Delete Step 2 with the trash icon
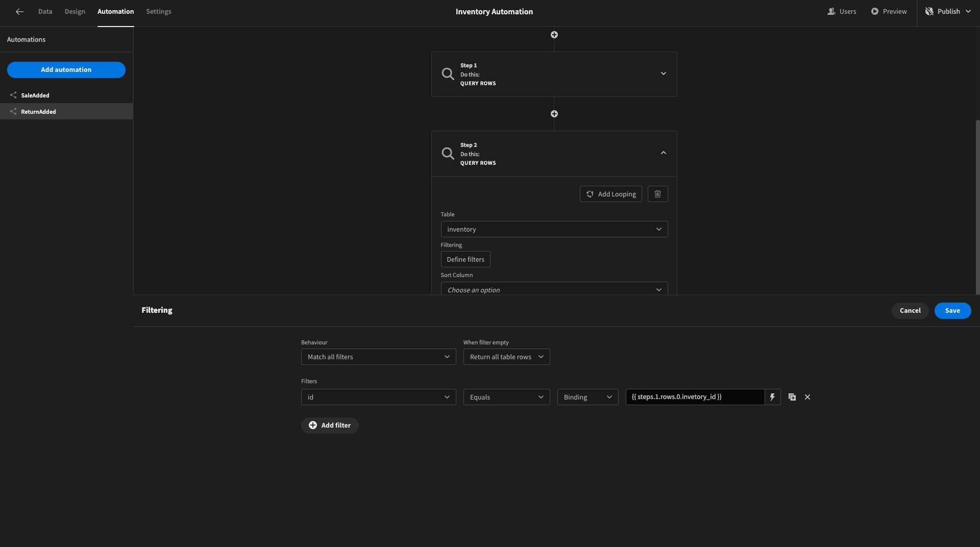The image size is (980, 547). pyautogui.click(x=657, y=194)
